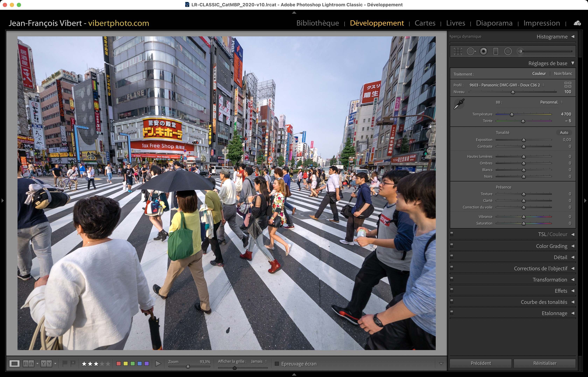
Task: Enable the Epreuvage écran checkbox
Action: click(x=277, y=364)
